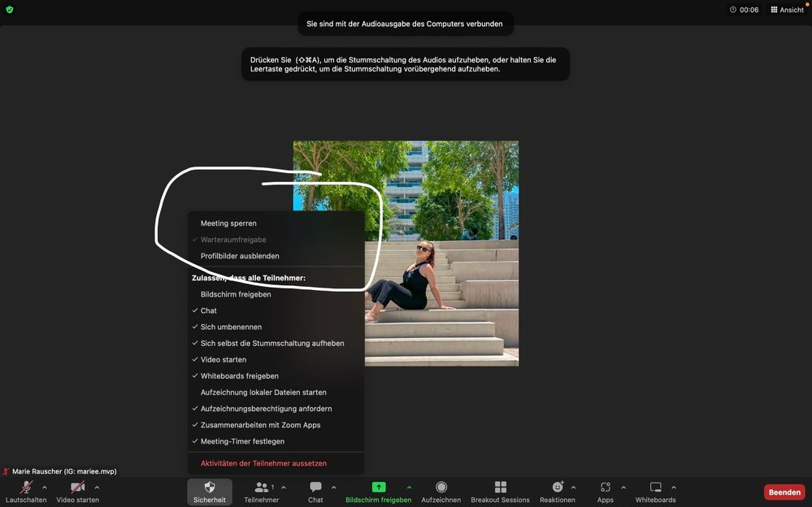Select Meeting sperren menu entry
Image resolution: width=812 pixels, height=507 pixels.
tap(228, 223)
